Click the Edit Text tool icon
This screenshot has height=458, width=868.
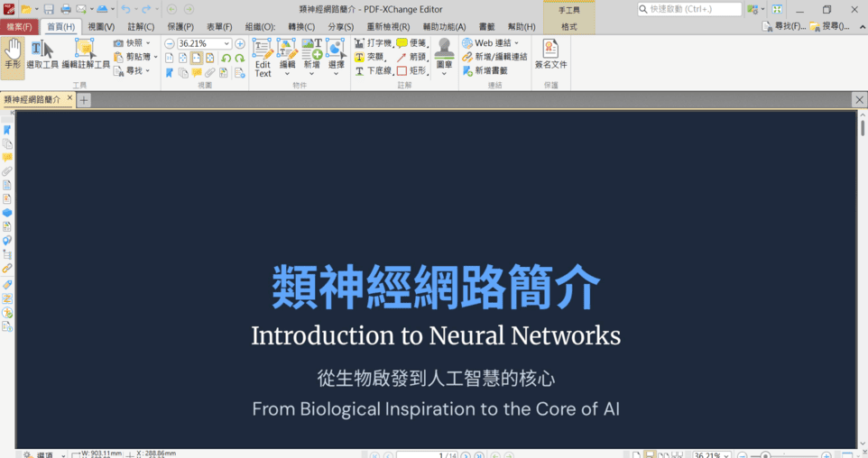coord(263,57)
